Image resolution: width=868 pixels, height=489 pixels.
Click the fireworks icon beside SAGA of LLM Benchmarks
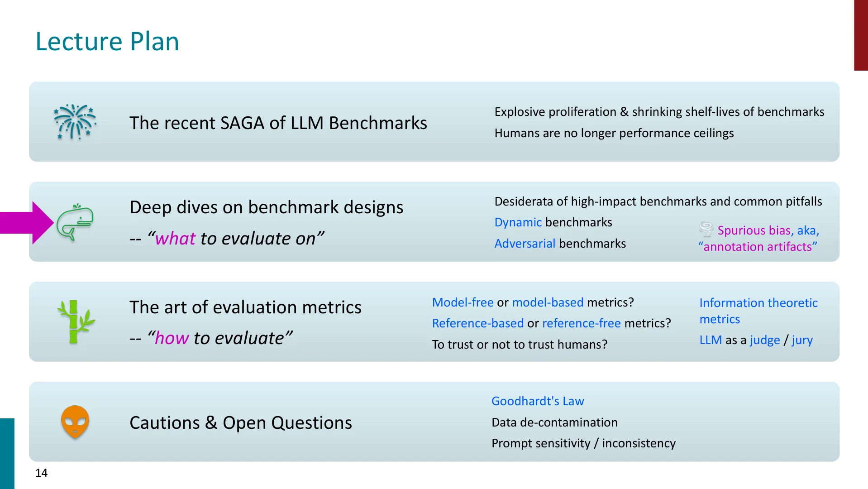[75, 122]
